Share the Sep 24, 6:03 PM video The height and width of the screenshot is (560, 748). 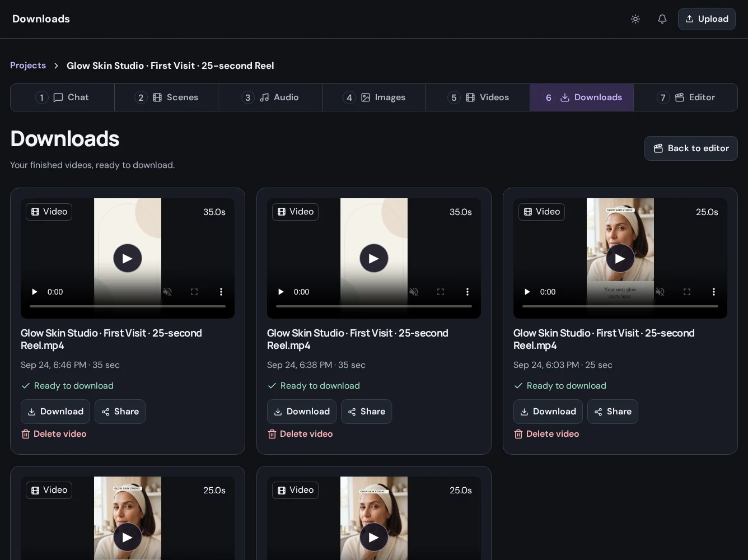pos(613,412)
